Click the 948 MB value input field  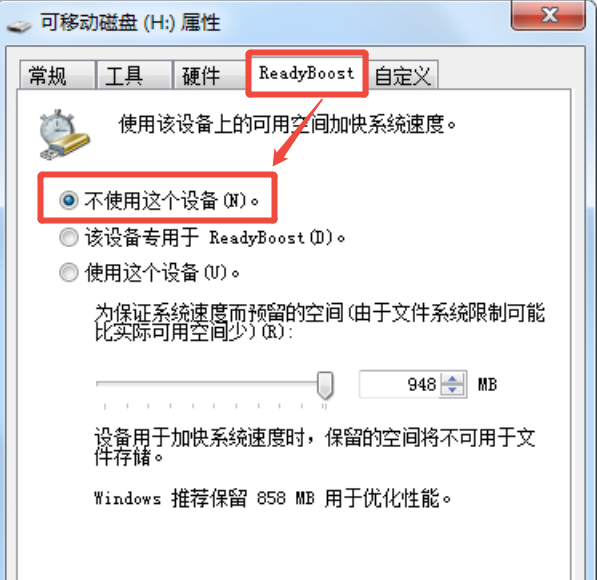point(399,384)
